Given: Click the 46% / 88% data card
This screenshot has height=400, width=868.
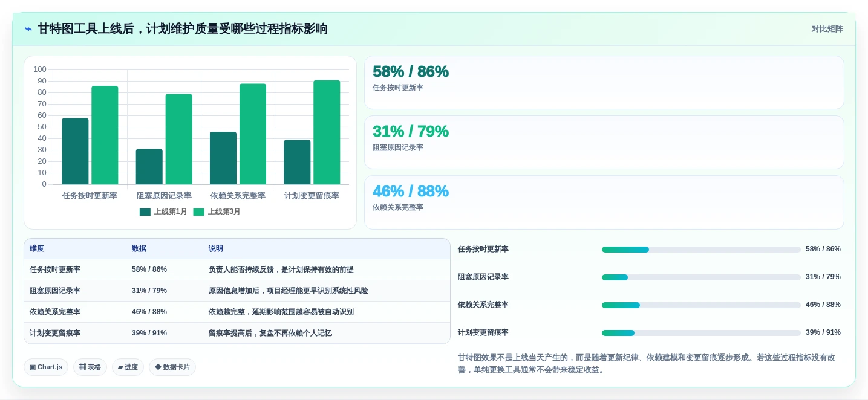Looking at the screenshot, I should point(604,202).
